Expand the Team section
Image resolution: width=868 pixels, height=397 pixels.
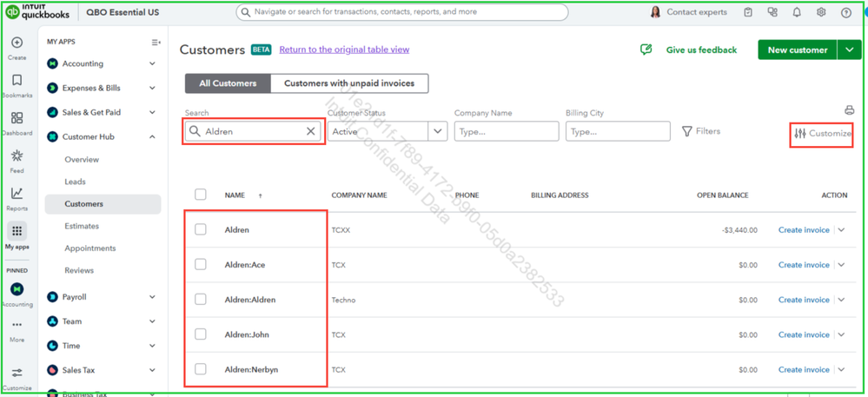pyautogui.click(x=152, y=321)
